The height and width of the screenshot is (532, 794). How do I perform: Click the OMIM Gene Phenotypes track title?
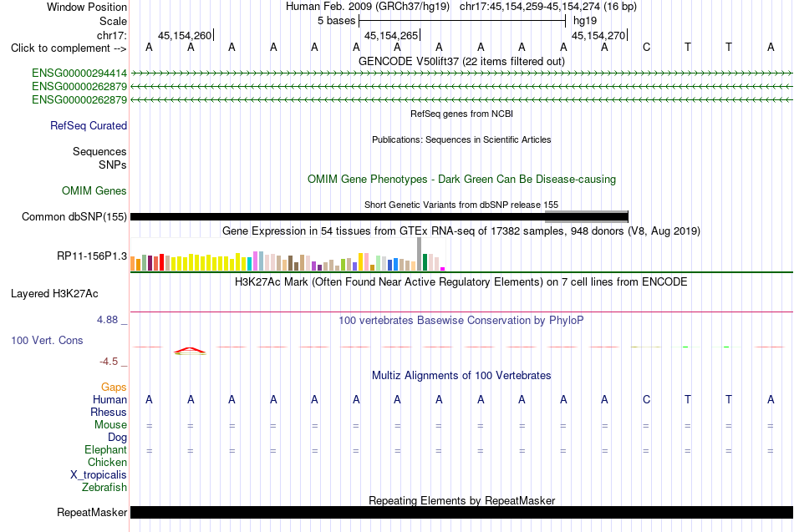461,180
